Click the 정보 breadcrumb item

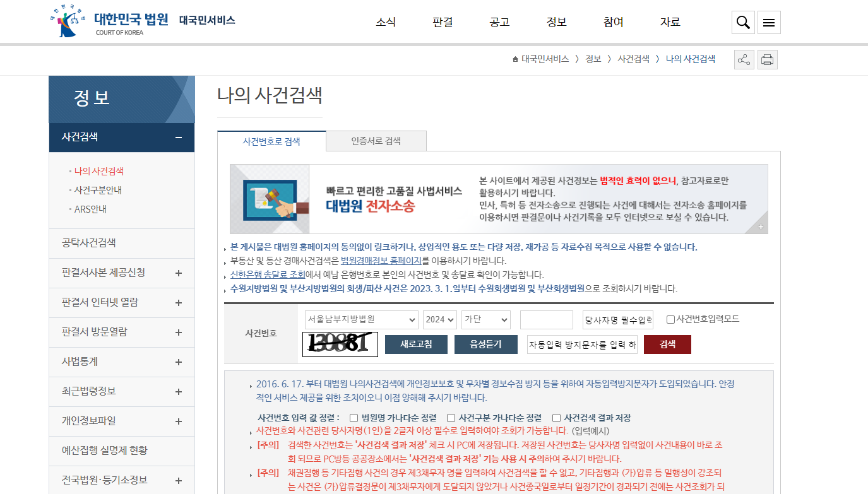coord(593,59)
